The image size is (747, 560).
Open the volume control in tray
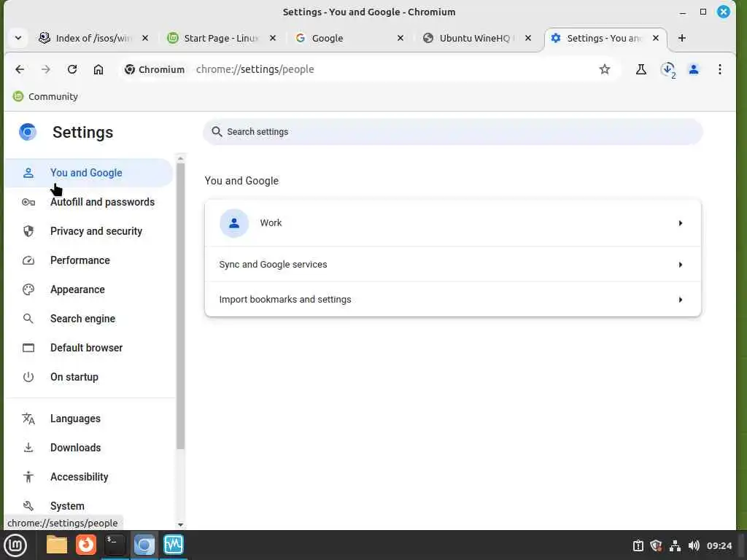click(694, 545)
